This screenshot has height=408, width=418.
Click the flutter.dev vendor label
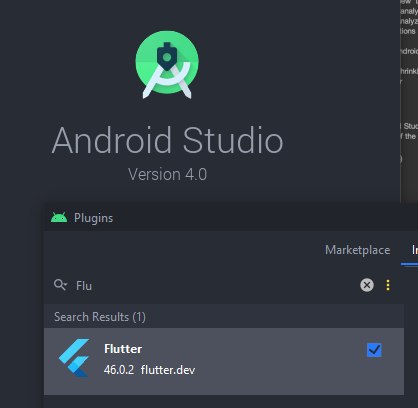(168, 370)
